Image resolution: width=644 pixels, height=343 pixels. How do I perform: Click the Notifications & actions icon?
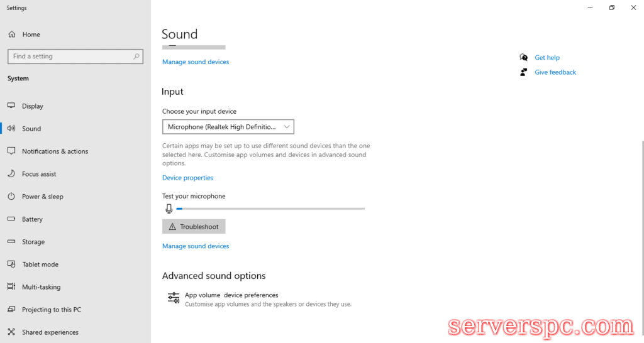pos(11,151)
